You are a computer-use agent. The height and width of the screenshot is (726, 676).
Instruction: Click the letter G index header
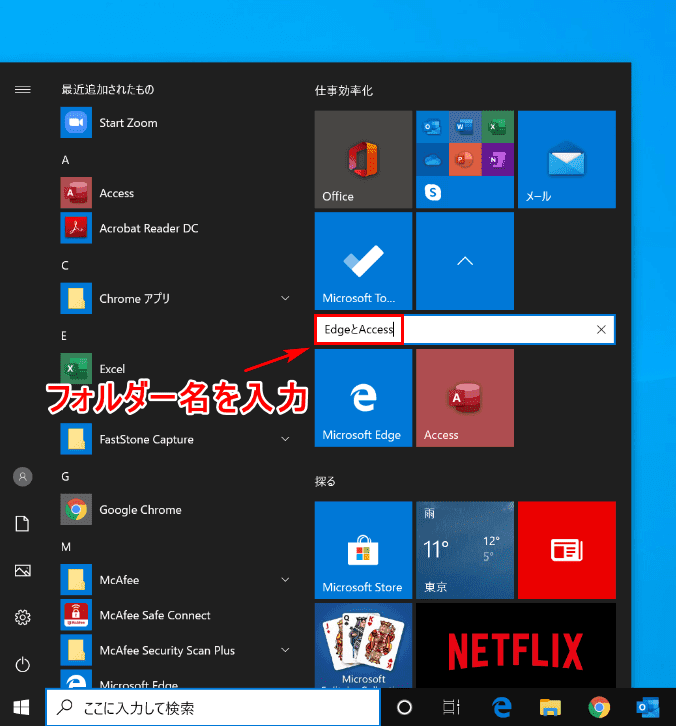point(65,476)
